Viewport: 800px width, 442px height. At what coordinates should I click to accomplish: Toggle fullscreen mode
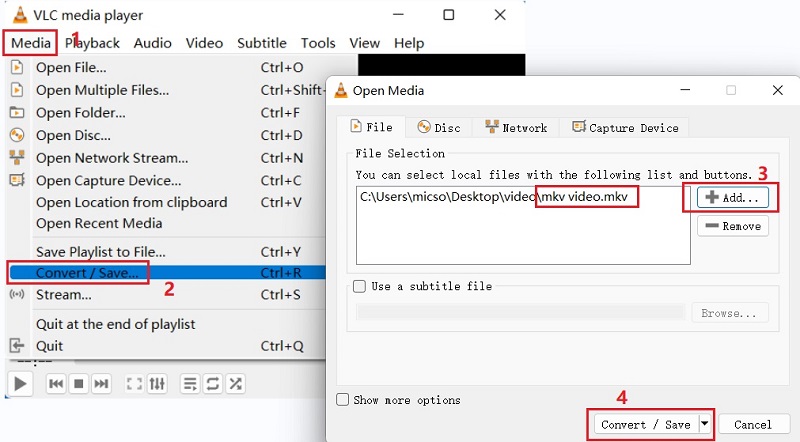click(134, 383)
